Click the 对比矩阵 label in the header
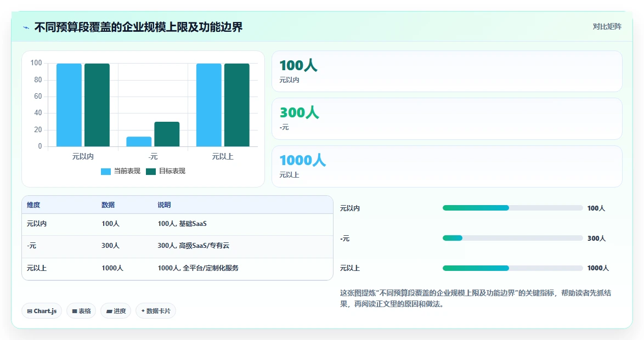Image resolution: width=644 pixels, height=340 pixels. point(607,27)
